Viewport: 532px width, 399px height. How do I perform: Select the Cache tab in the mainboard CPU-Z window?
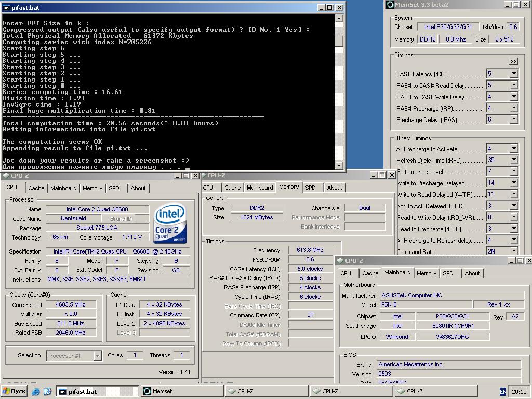tap(370, 273)
